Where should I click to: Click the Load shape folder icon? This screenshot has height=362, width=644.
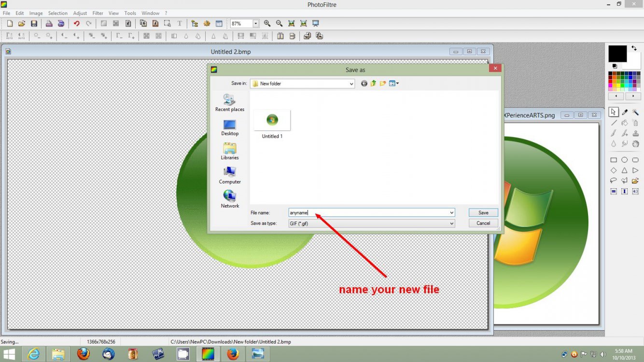click(x=635, y=181)
